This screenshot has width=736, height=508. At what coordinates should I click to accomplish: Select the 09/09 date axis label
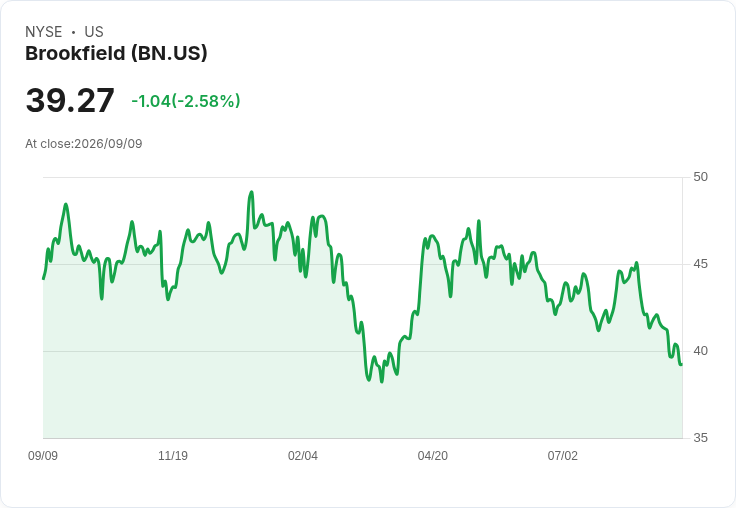(x=43, y=456)
